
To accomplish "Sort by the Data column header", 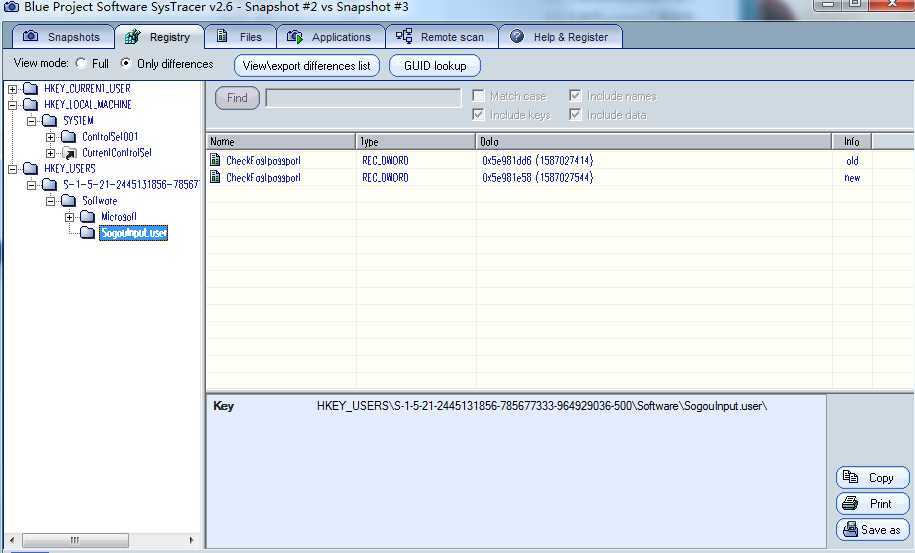I will pos(654,142).
